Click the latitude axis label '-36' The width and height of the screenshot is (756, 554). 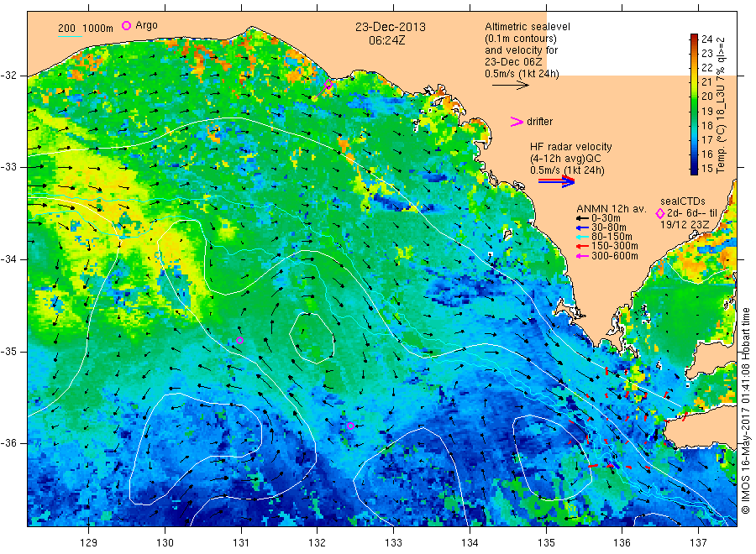click(x=8, y=442)
